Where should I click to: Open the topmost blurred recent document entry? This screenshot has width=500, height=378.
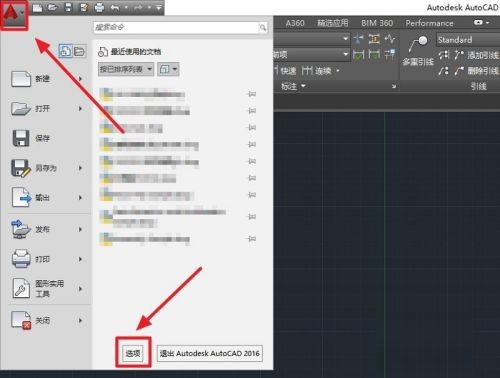142,94
